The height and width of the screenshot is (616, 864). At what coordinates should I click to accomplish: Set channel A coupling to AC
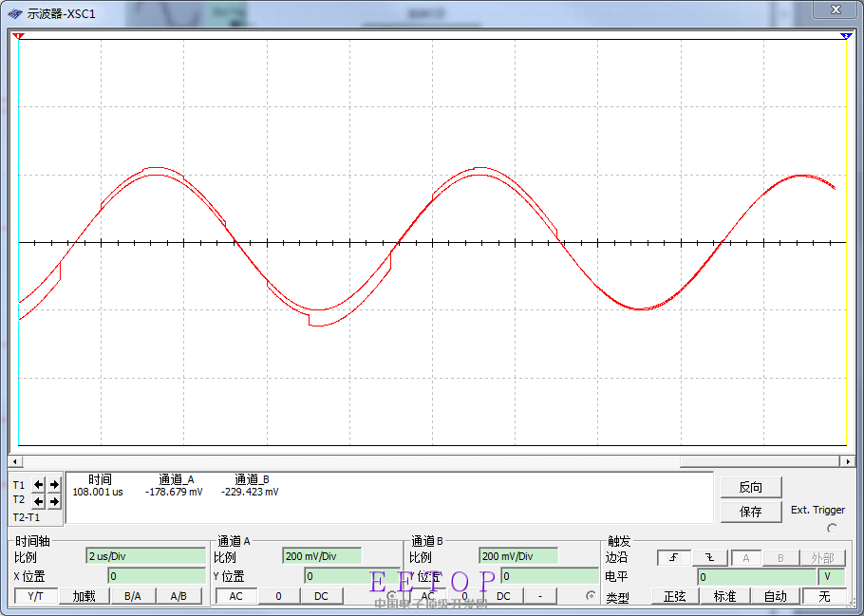pos(235,596)
